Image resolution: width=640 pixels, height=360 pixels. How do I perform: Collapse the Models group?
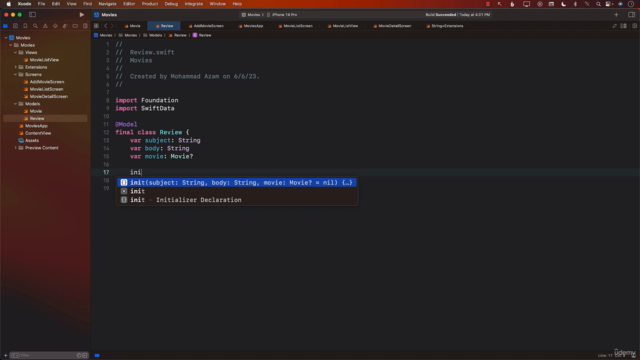pos(16,104)
